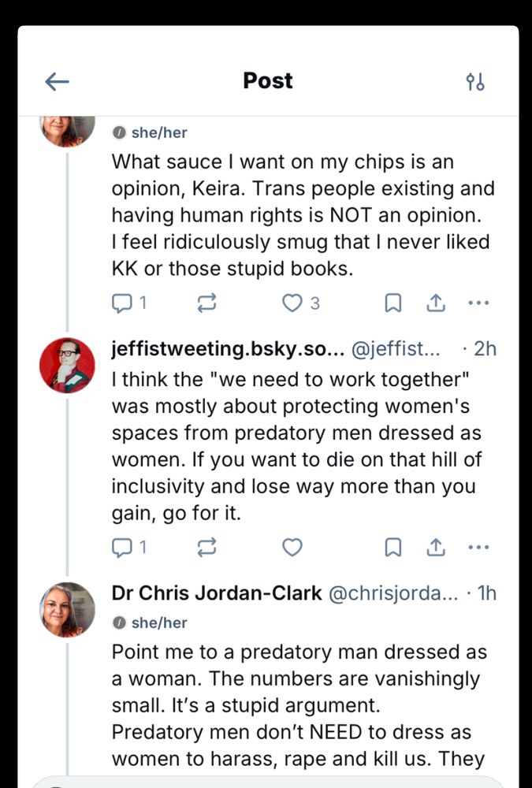Open the more options menu on jeffistweeting's reply
Image resolution: width=532 pixels, height=788 pixels.
[x=478, y=547]
